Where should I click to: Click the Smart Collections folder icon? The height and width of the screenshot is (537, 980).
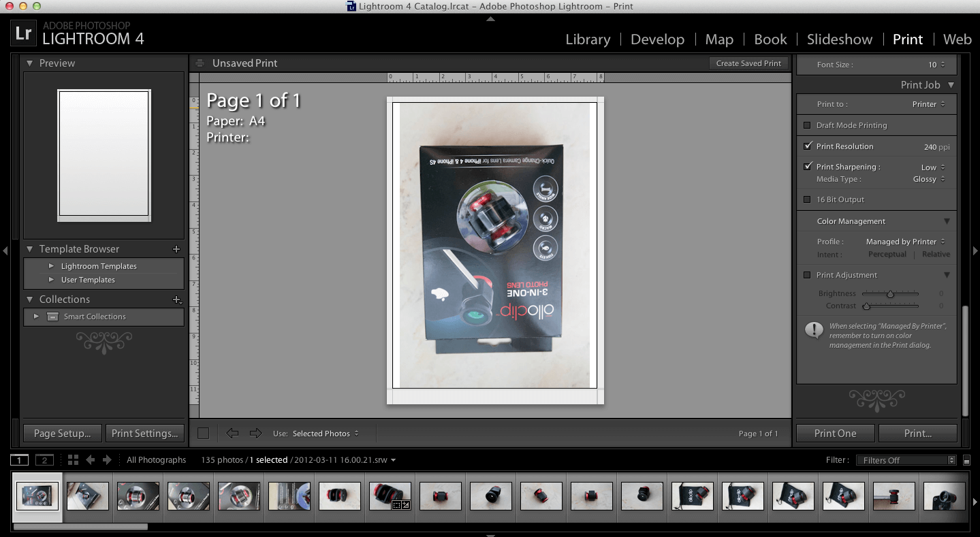tap(52, 316)
